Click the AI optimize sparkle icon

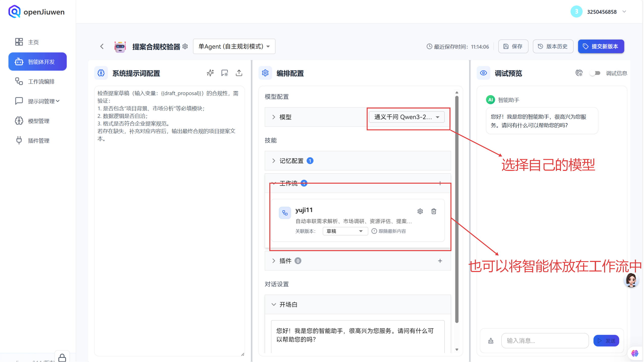[x=210, y=73]
